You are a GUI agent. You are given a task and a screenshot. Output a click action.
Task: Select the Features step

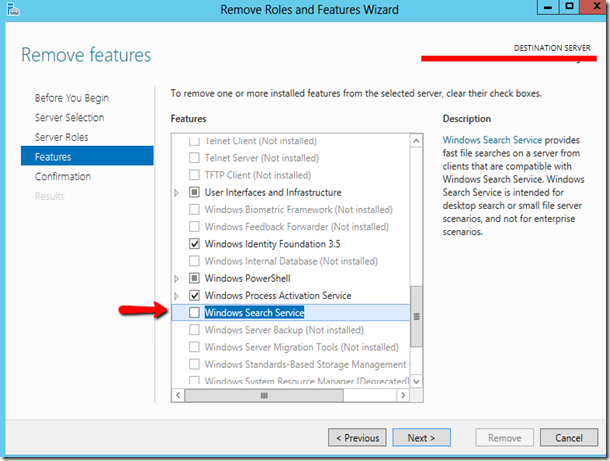pos(87,156)
